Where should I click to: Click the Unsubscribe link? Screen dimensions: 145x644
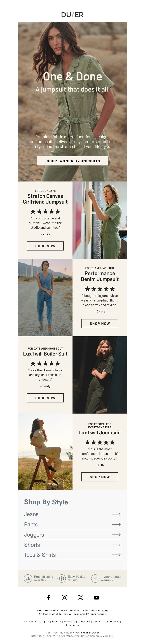click(98, 614)
